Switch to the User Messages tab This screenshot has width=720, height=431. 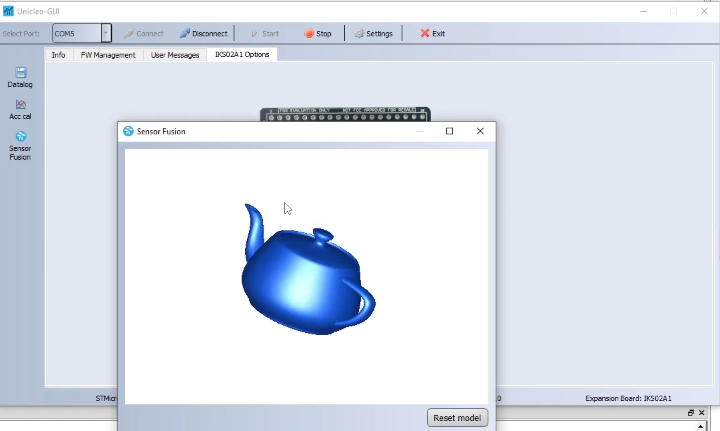pyautogui.click(x=175, y=55)
